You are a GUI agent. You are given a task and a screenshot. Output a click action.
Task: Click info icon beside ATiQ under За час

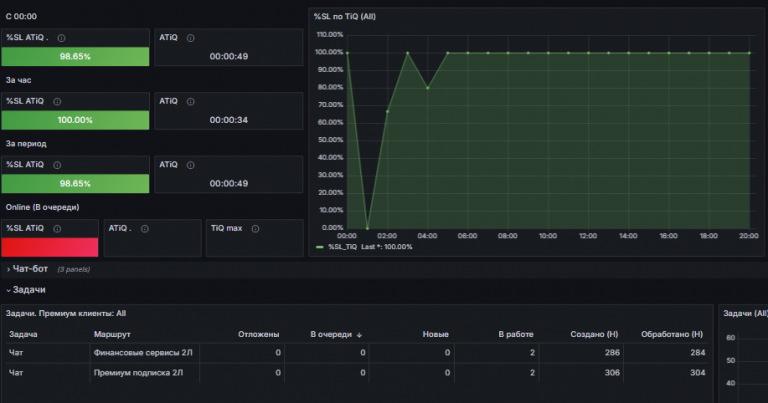[191, 102]
